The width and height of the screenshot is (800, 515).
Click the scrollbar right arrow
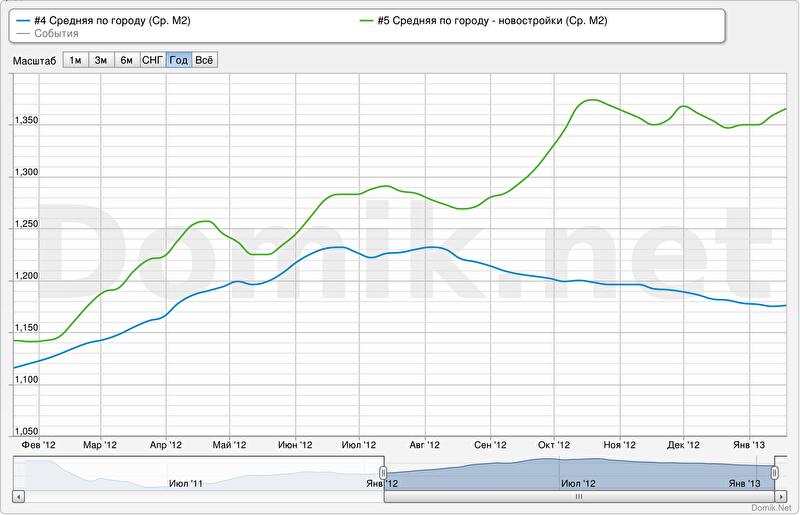[781, 495]
